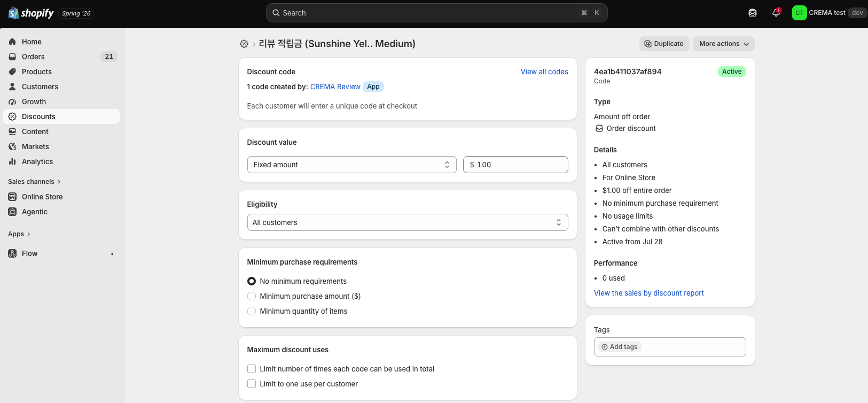This screenshot has height=403, width=868.
Task: Enable limit on total code uses
Action: [252, 369]
